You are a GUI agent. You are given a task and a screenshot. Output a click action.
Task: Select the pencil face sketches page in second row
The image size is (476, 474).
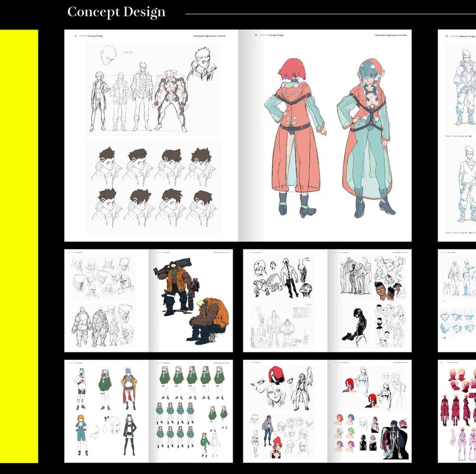pyautogui.click(x=107, y=300)
